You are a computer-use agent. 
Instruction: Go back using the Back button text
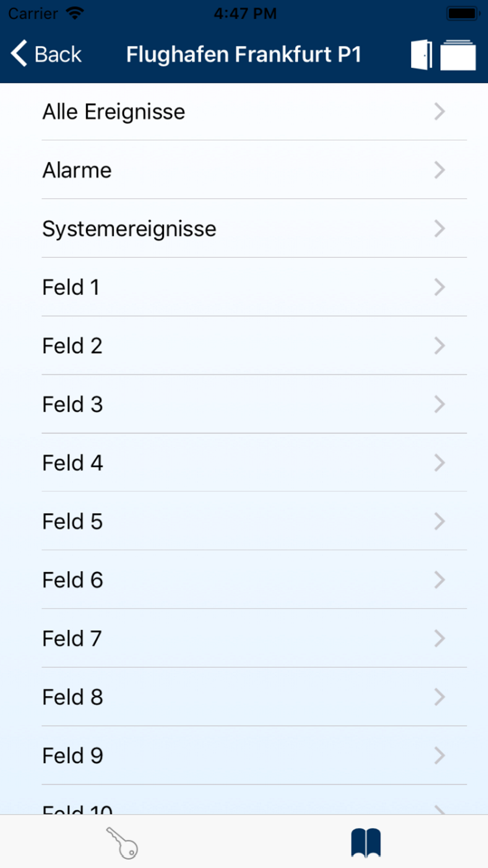[58, 54]
